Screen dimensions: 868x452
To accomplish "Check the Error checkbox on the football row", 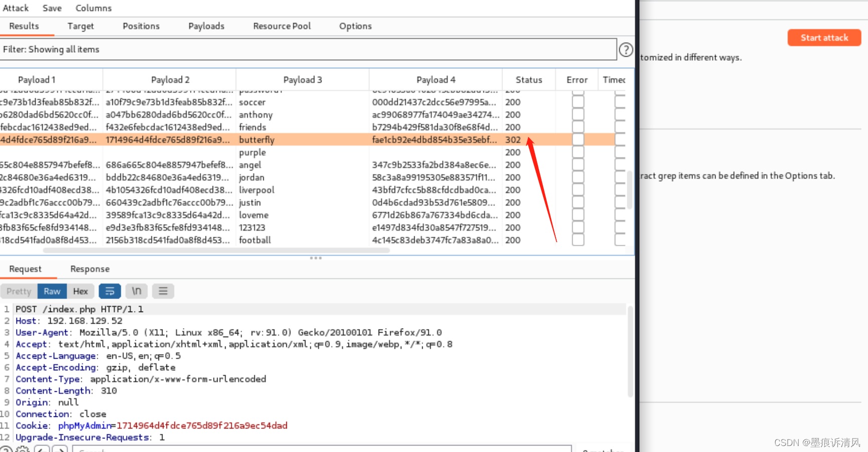I will click(578, 240).
